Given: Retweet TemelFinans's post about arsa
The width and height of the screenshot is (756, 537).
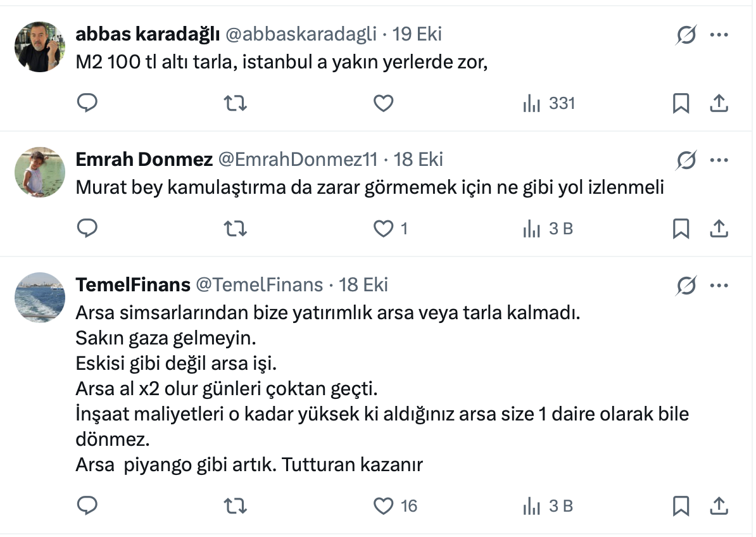Looking at the screenshot, I should pyautogui.click(x=236, y=506).
